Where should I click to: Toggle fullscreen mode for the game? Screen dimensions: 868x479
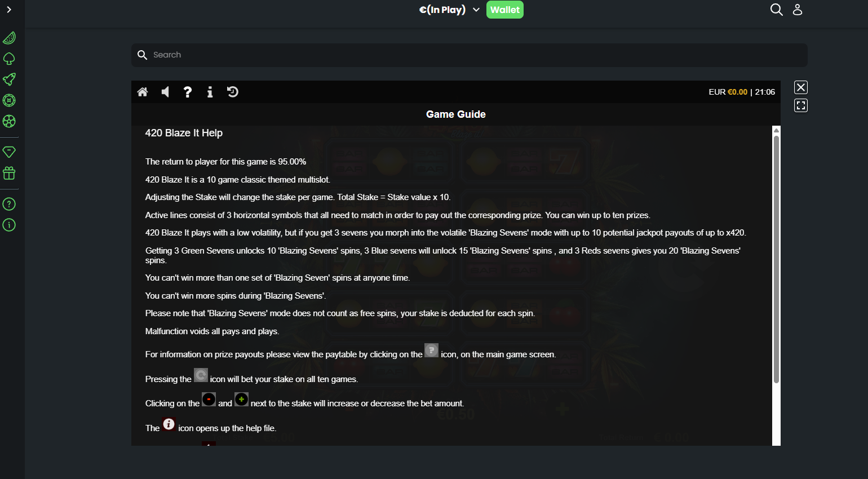click(801, 105)
